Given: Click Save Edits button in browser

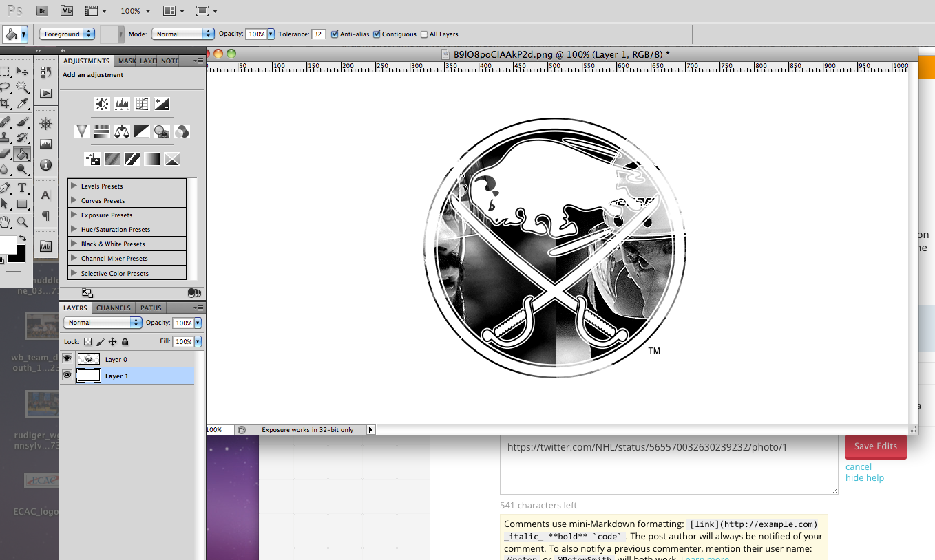Looking at the screenshot, I should [876, 446].
